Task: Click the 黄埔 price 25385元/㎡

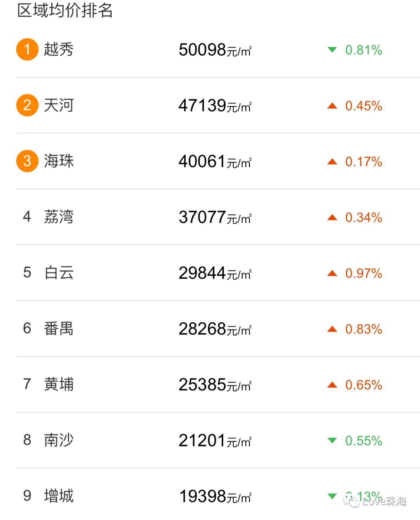Action: 215,385
